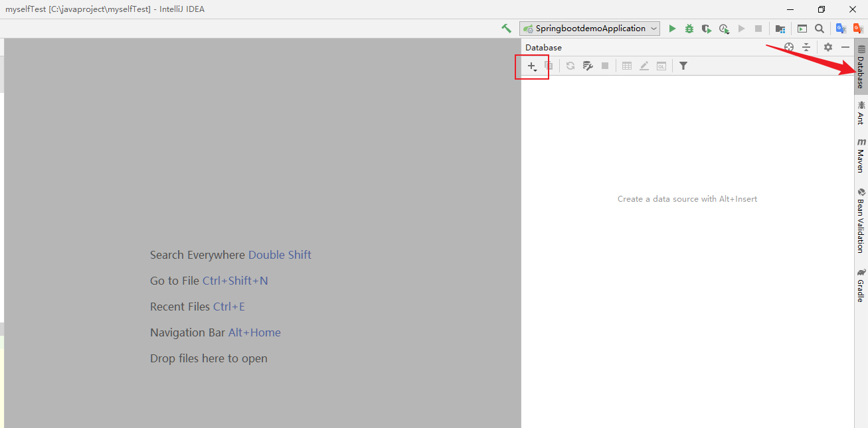Image resolution: width=868 pixels, height=428 pixels.
Task: Open the Bean Validation side tab
Action: [861, 220]
